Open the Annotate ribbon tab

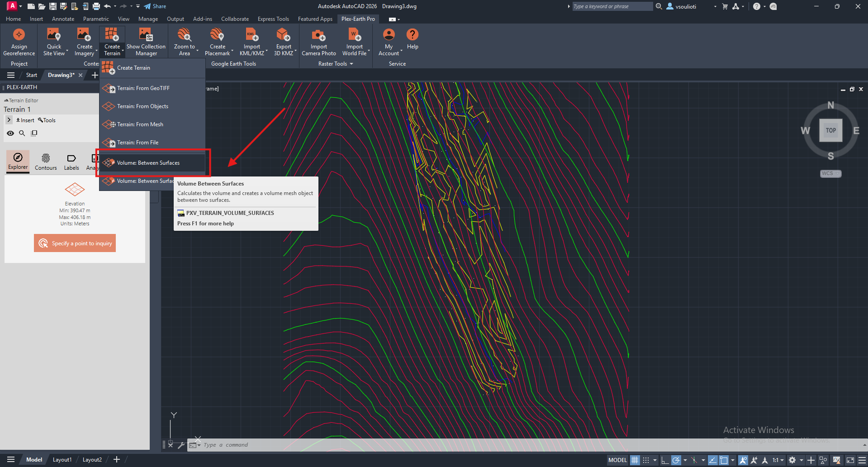click(63, 19)
